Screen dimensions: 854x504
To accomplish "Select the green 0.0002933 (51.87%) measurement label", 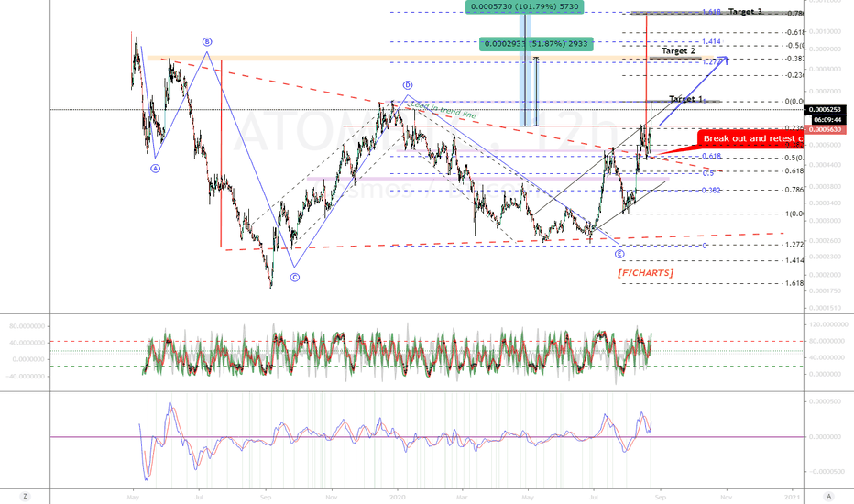I will [536, 44].
